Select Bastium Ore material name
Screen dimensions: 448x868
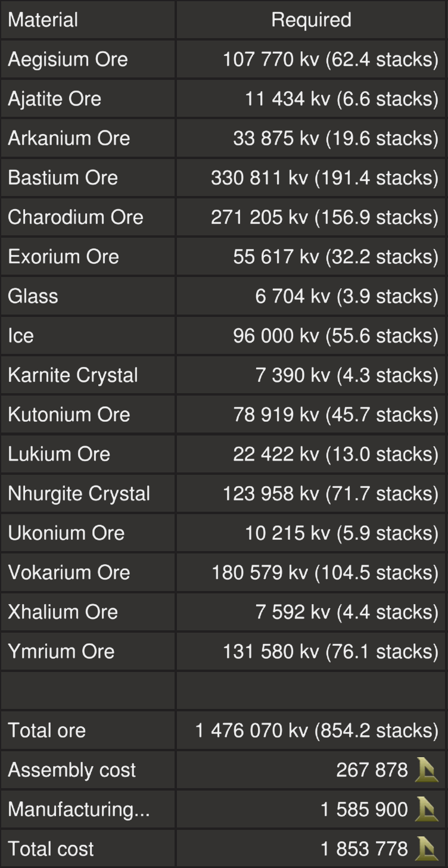click(63, 178)
